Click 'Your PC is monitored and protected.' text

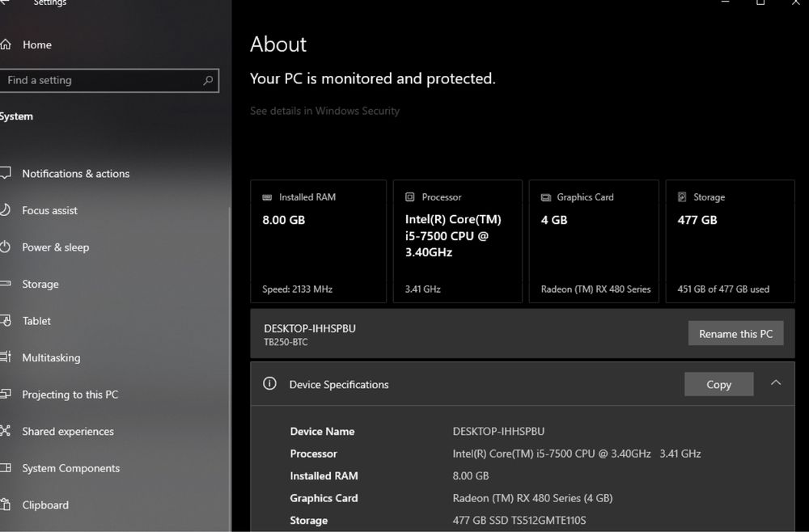372,78
